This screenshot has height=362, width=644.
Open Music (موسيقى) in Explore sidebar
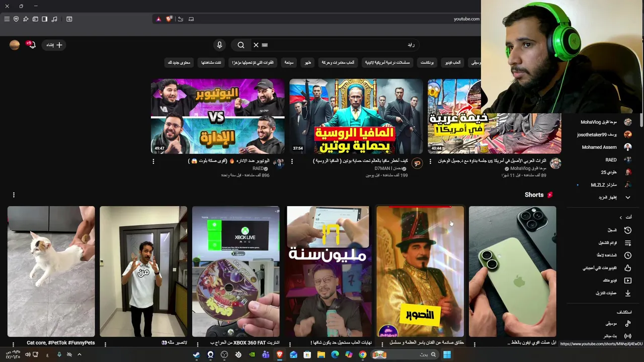[x=604, y=324]
